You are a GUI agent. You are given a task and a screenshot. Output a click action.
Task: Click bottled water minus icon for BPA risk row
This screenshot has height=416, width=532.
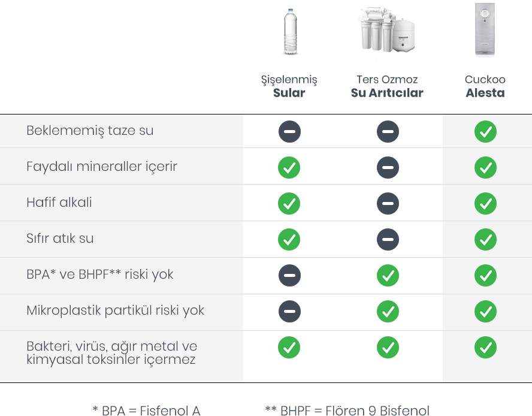[x=289, y=275]
